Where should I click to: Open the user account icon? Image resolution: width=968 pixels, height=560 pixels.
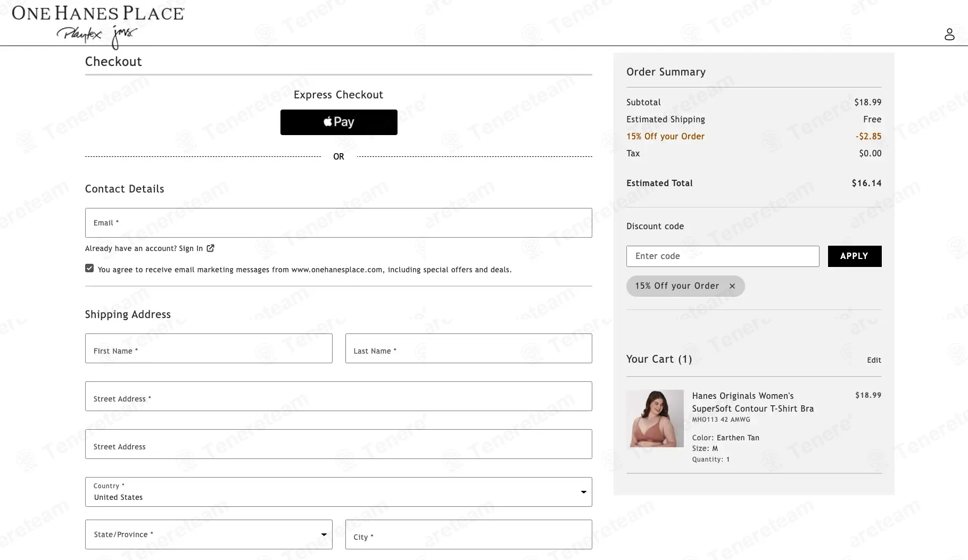[x=949, y=35]
